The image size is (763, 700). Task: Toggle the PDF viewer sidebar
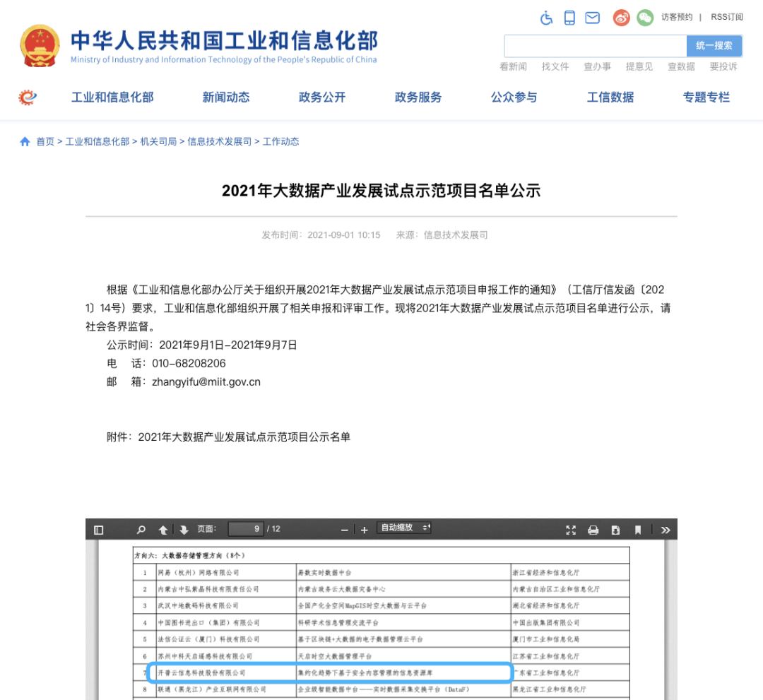(98, 530)
